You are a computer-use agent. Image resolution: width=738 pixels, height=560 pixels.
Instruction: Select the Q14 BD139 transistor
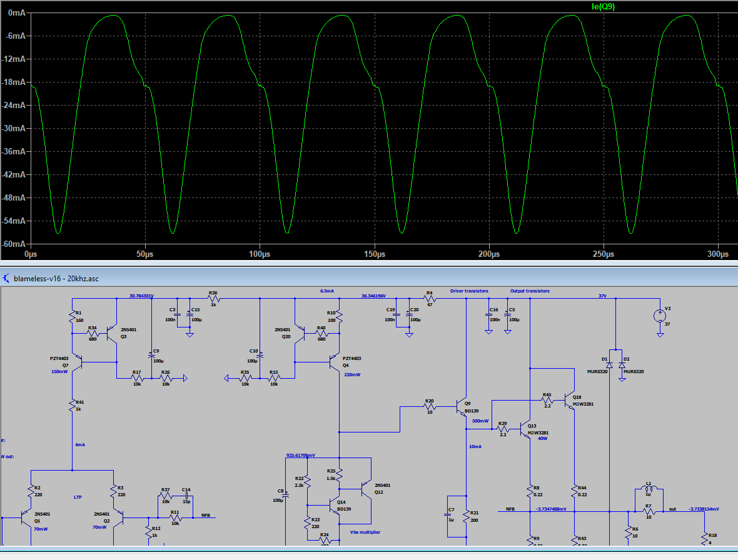click(x=334, y=506)
